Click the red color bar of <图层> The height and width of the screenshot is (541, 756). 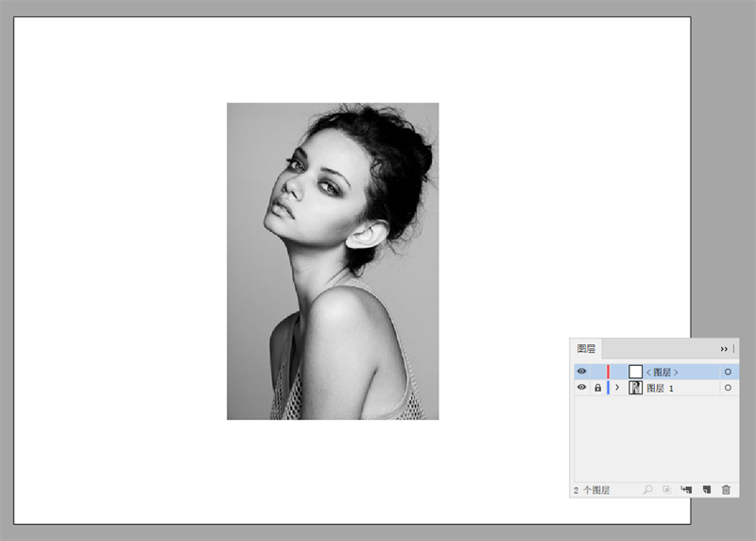[x=609, y=372]
